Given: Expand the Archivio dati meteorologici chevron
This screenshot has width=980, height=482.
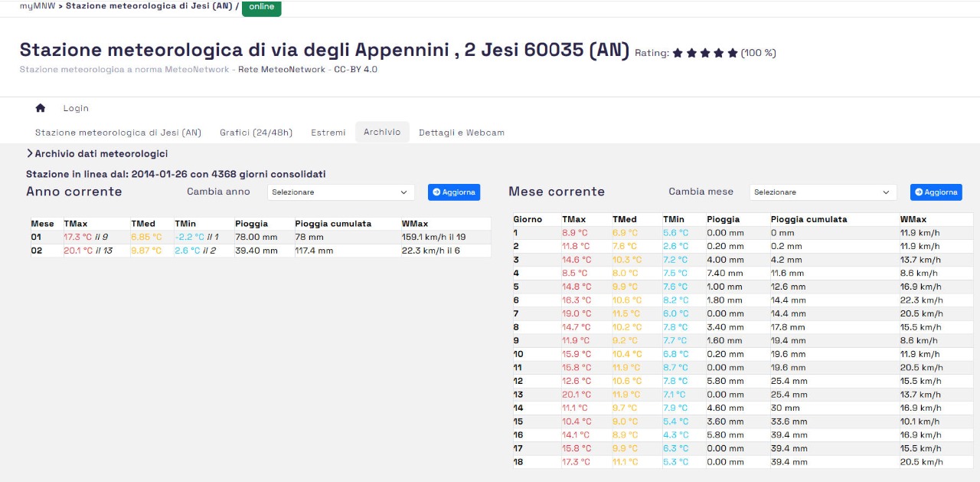Looking at the screenshot, I should pyautogui.click(x=30, y=154).
